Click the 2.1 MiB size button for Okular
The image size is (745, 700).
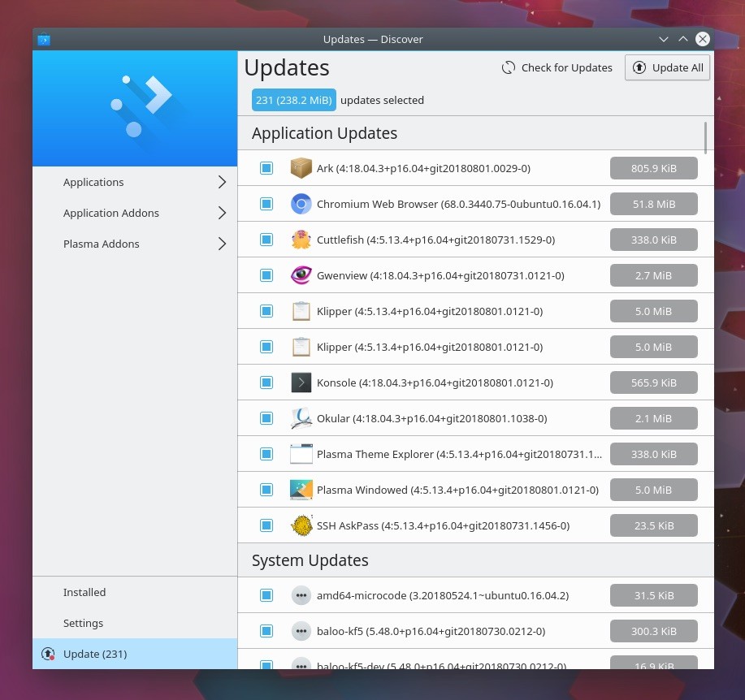(653, 418)
